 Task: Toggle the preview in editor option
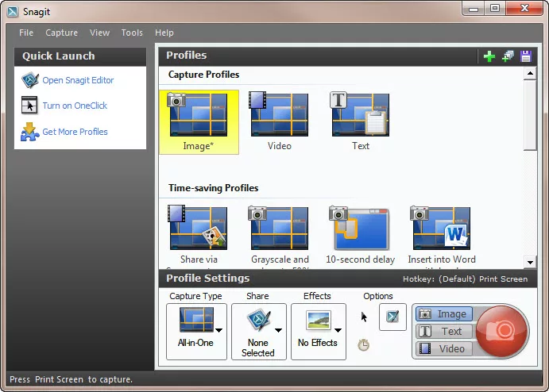pos(392,317)
